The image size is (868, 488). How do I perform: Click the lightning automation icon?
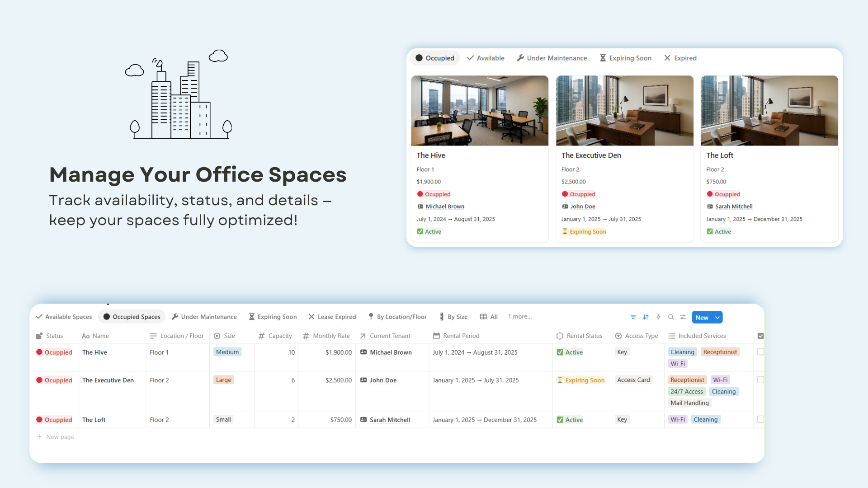tap(658, 317)
